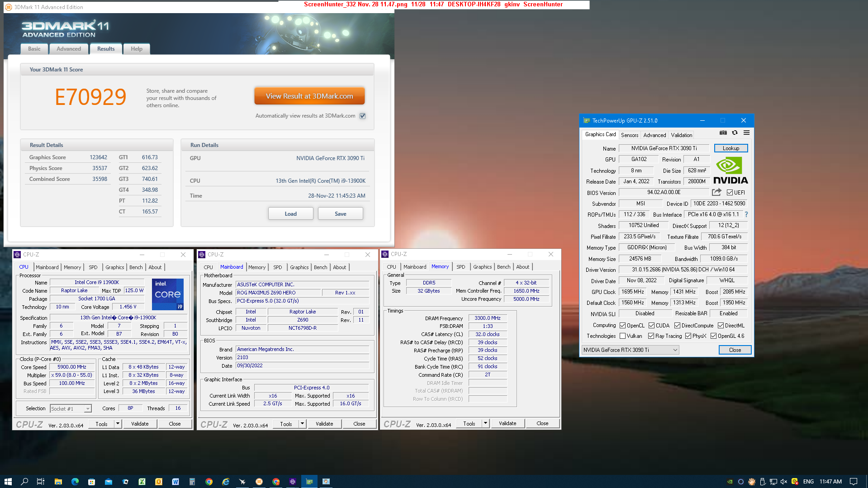This screenshot has height=488, width=868.
Task: Toggle the PhysX checkbox
Action: (688, 336)
